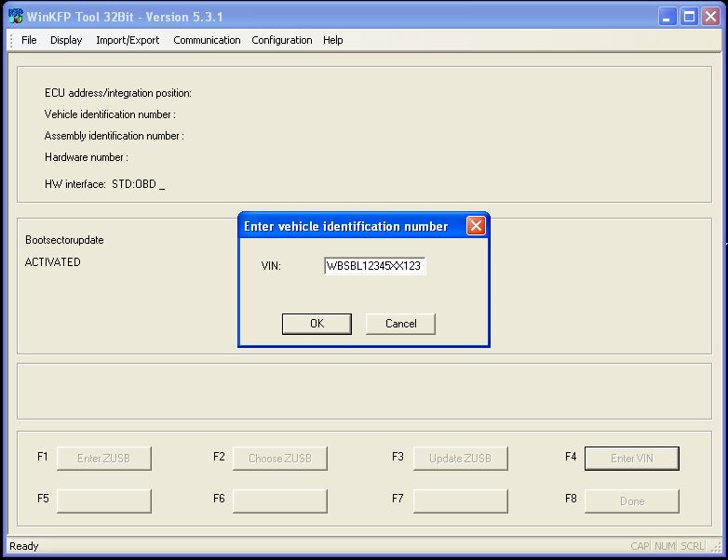Image resolution: width=728 pixels, height=560 pixels.
Task: Click the F1 Enter ZUSB button
Action: click(104, 459)
